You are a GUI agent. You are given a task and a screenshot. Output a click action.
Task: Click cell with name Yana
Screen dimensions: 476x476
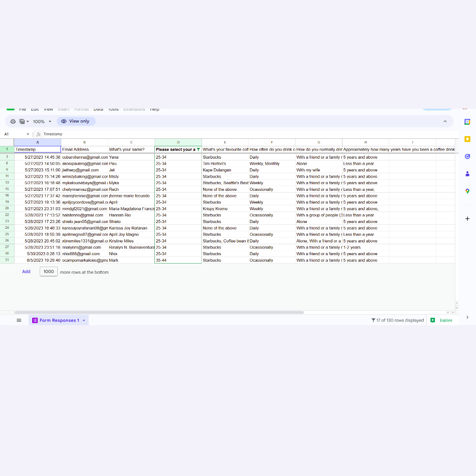[x=131, y=157]
